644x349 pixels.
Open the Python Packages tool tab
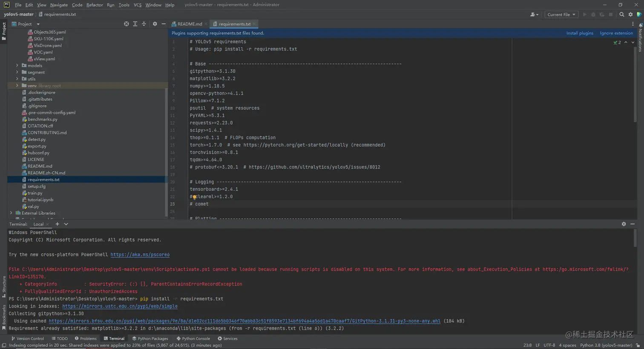[150, 339]
